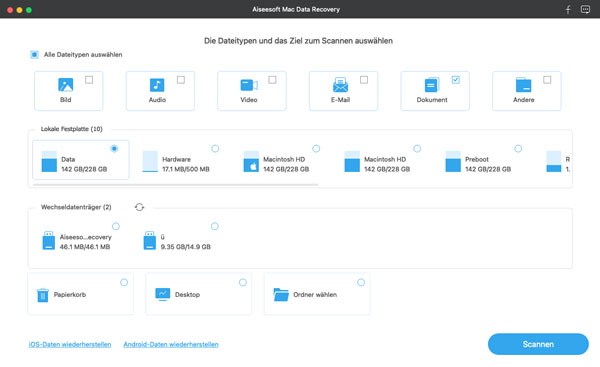The image size is (600, 367).
Task: Click the Preboot drive icon
Action: (453, 161)
